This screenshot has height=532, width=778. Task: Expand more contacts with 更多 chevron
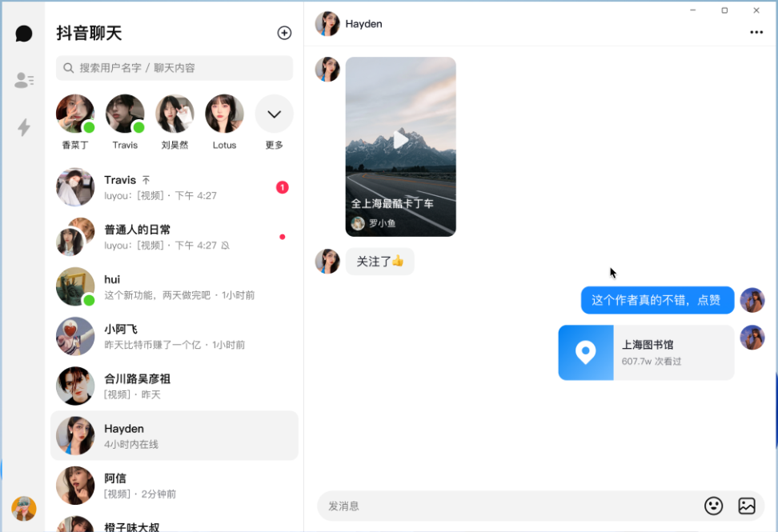pos(274,114)
